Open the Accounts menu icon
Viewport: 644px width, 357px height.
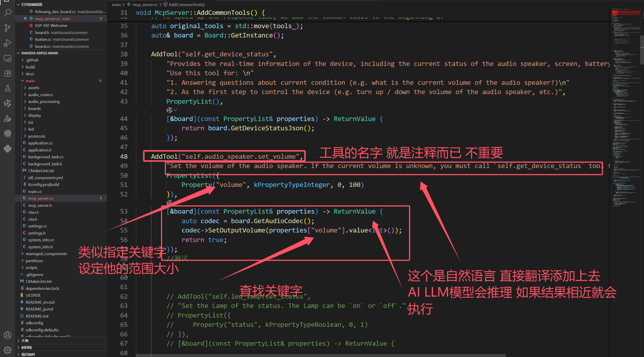8,335
